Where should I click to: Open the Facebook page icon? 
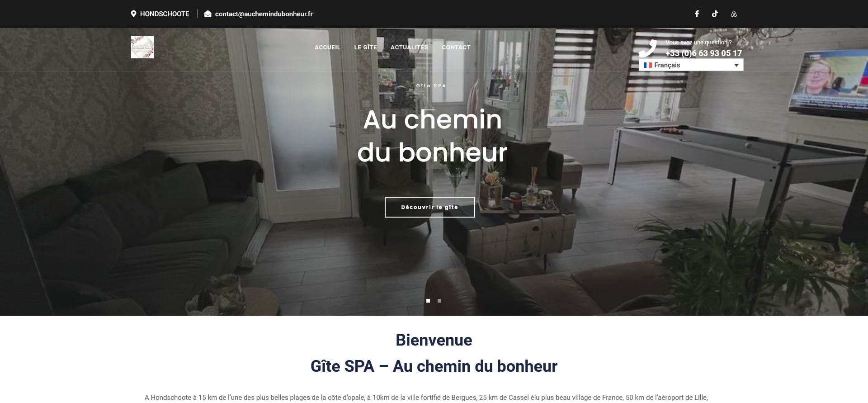click(697, 14)
